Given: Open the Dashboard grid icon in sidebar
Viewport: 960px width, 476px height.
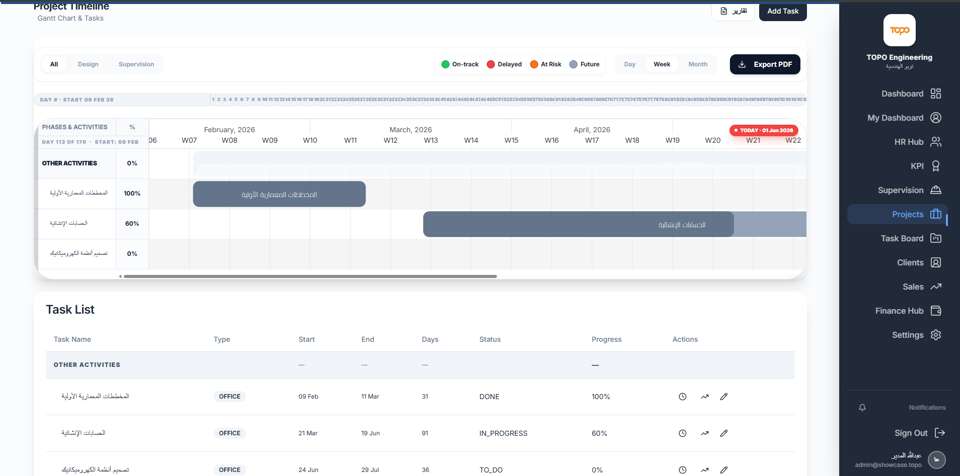Looking at the screenshot, I should [935, 94].
